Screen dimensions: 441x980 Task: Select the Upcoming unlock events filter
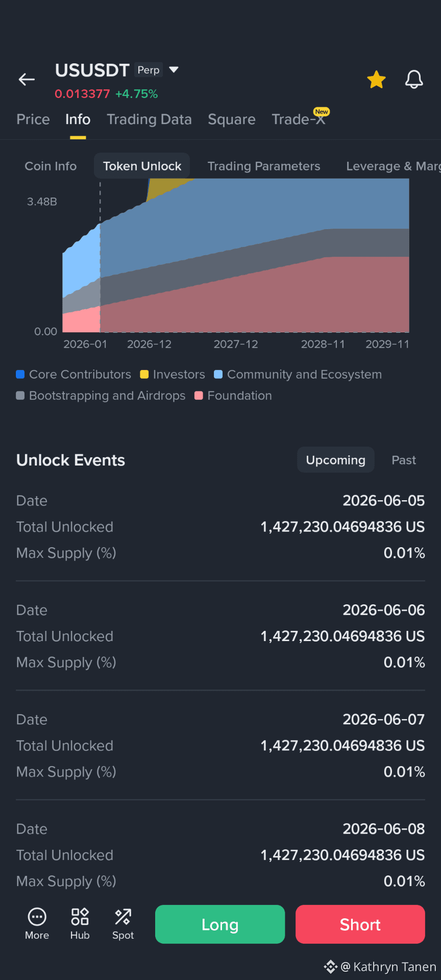pyautogui.click(x=336, y=460)
